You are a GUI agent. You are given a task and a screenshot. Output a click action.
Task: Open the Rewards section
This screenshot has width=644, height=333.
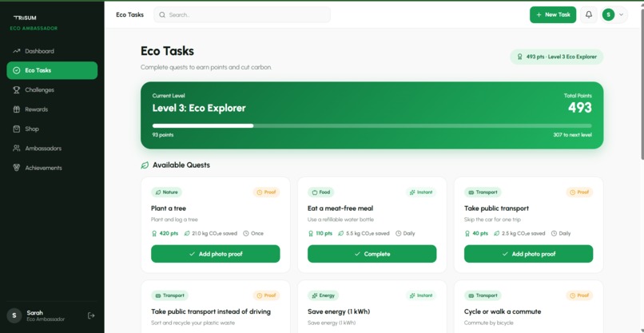tap(52, 109)
